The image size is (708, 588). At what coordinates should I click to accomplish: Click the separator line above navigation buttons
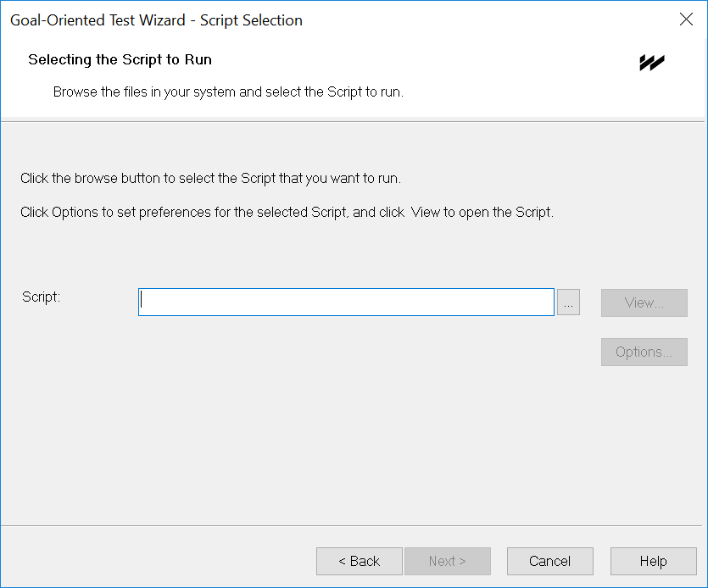pyautogui.click(x=353, y=525)
